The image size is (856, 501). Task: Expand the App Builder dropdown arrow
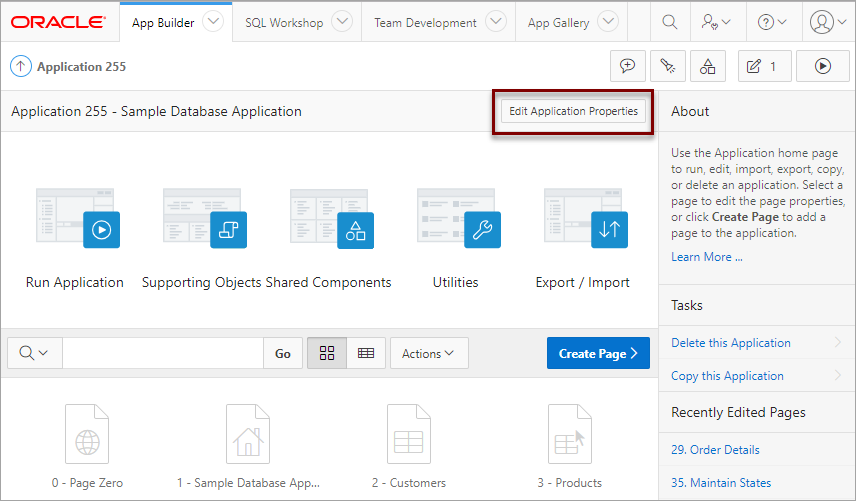tap(213, 22)
